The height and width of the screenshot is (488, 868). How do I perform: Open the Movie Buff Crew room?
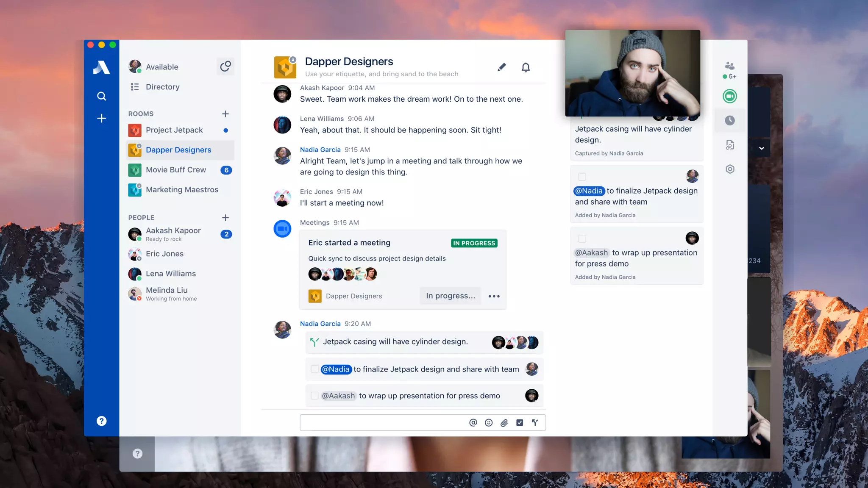point(180,170)
